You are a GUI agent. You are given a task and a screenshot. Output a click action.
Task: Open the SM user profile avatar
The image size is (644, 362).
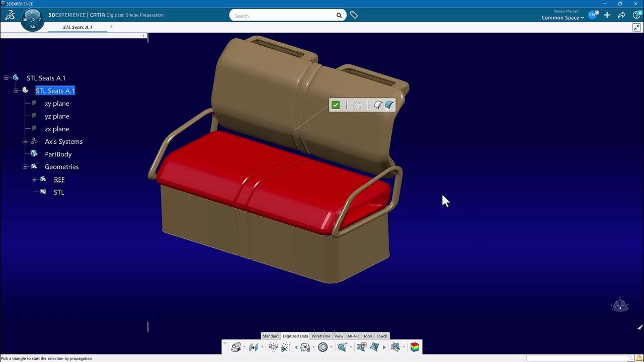593,15
